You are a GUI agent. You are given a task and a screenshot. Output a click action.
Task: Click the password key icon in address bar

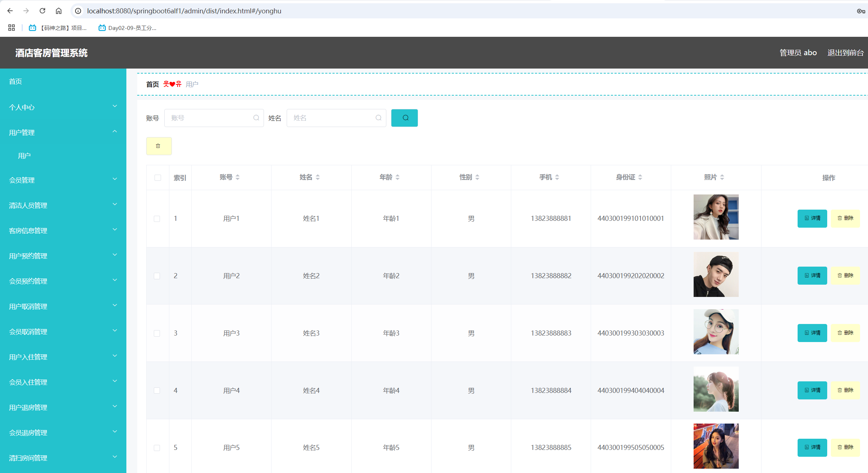pyautogui.click(x=861, y=11)
